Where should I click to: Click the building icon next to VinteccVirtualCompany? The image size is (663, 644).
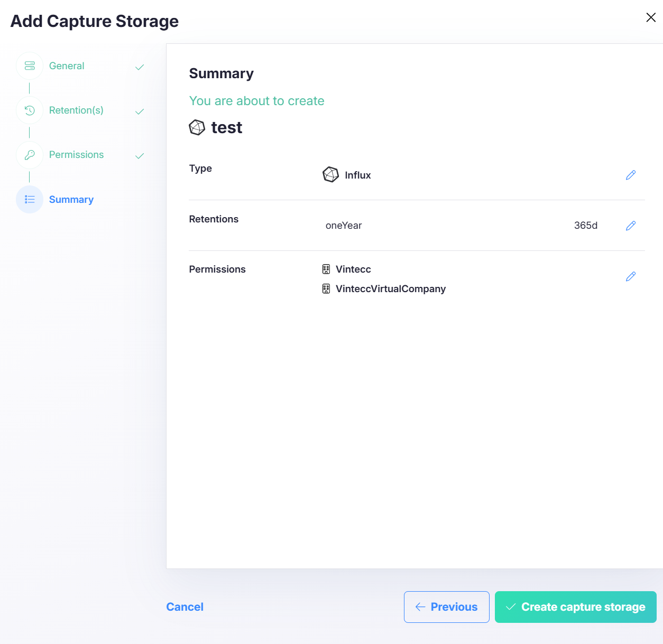tap(326, 289)
